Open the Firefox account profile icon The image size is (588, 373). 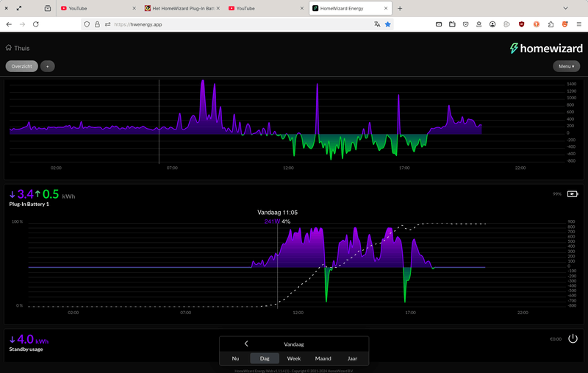492,24
